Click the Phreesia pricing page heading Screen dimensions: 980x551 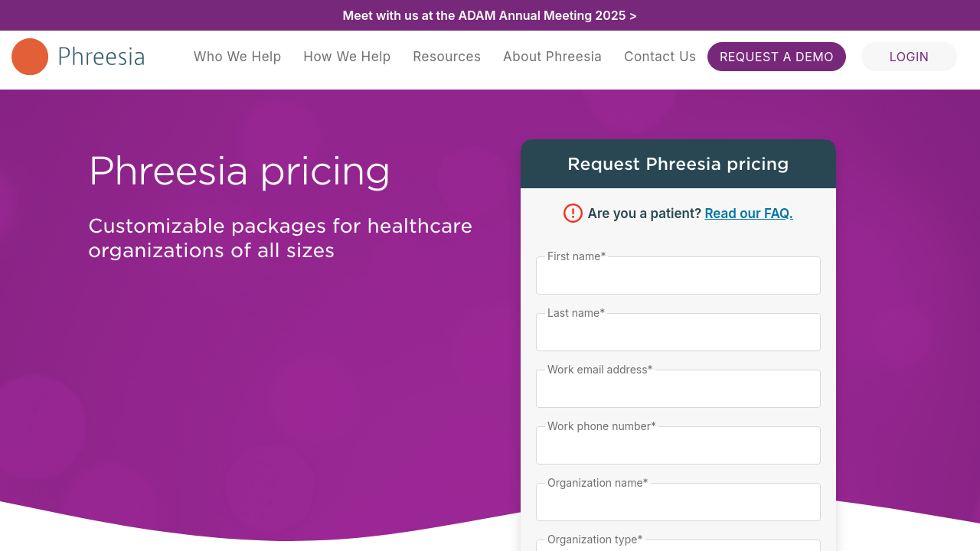pos(239,171)
